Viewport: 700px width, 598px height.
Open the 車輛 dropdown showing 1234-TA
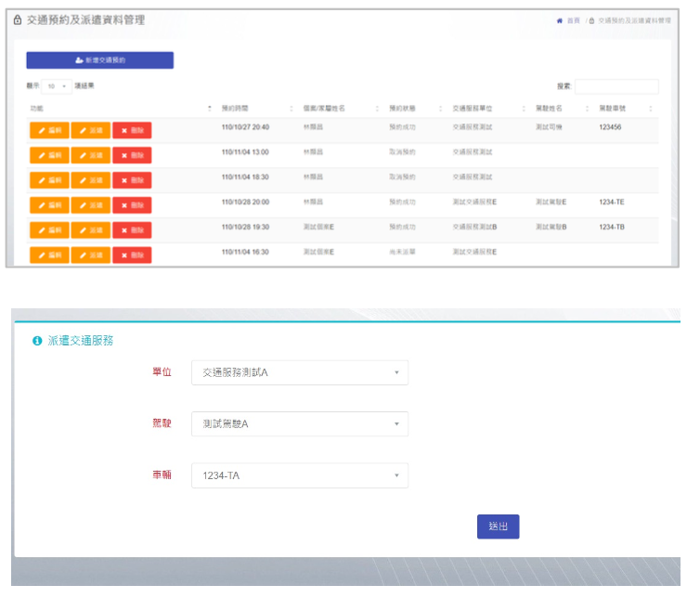pyautogui.click(x=299, y=475)
